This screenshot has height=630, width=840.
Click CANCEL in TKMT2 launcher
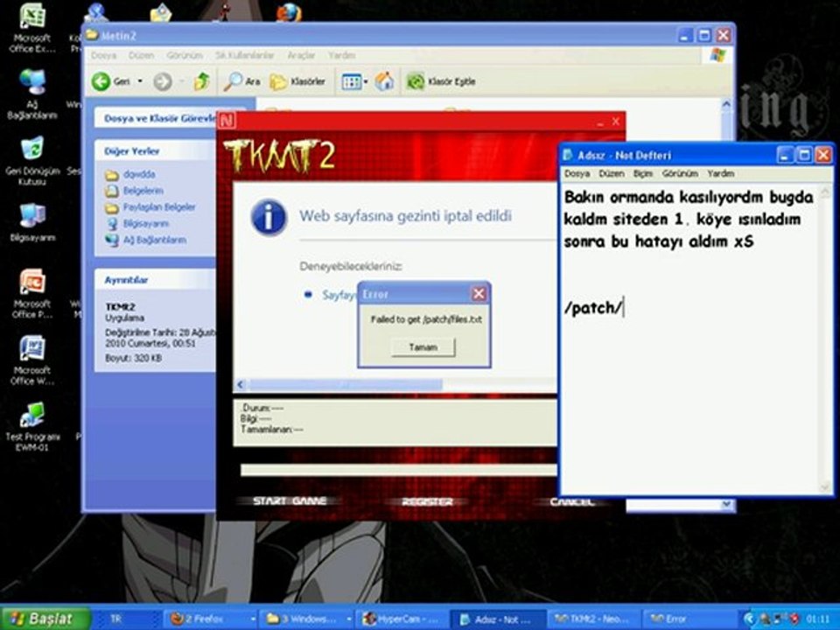click(571, 501)
